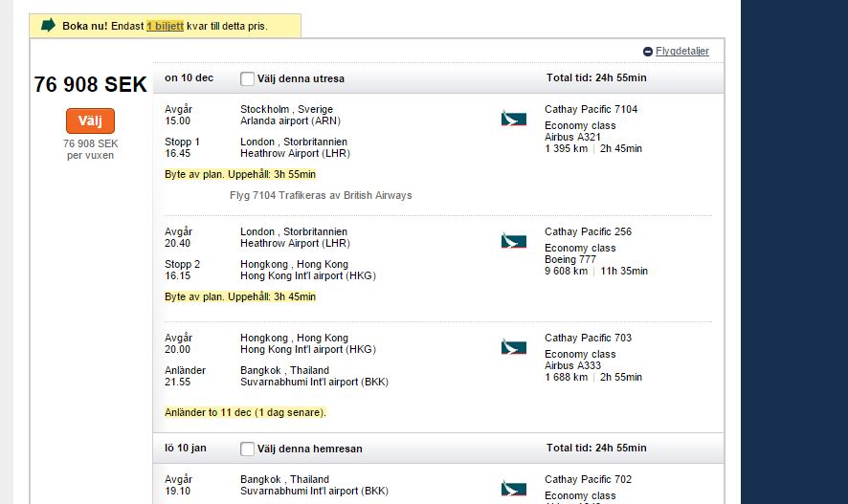This screenshot has width=848, height=504.
Task: Click the minus icon beside Flygdetaljer
Action: [x=648, y=52]
